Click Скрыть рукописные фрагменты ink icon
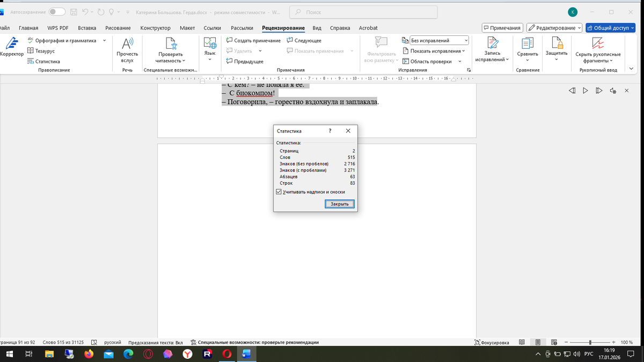Image resolution: width=644 pixels, height=362 pixels. tap(598, 44)
